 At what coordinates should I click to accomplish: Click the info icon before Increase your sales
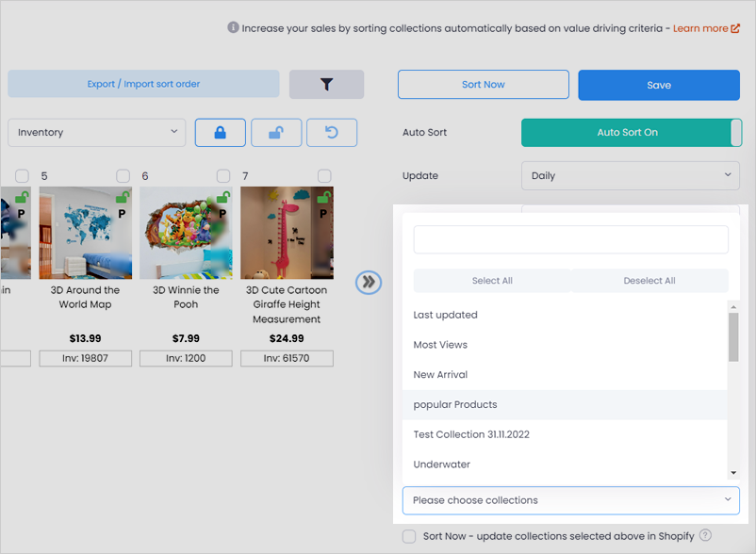[x=233, y=27]
